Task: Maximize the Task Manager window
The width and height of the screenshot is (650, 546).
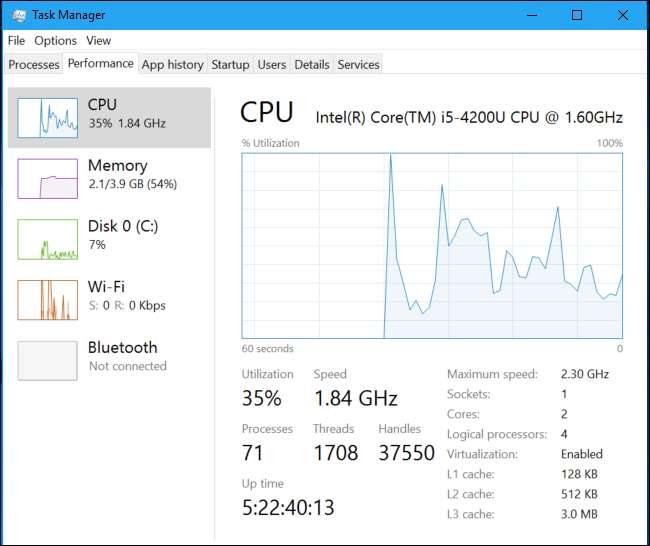Action: click(x=577, y=15)
